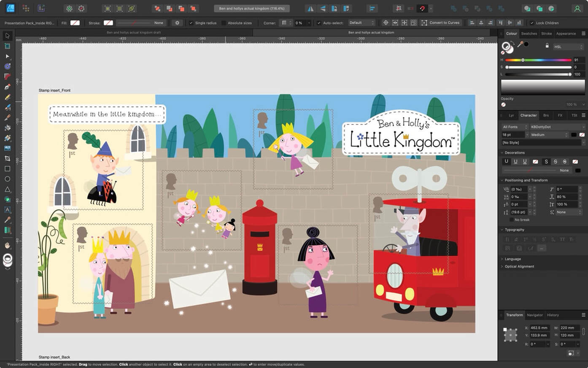The image size is (588, 368).
Task: Enable the No break checkbox
Action: 512,220
